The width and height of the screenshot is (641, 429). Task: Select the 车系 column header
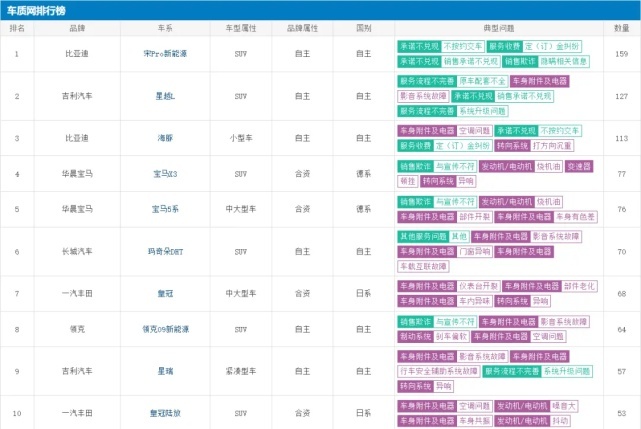(x=165, y=28)
